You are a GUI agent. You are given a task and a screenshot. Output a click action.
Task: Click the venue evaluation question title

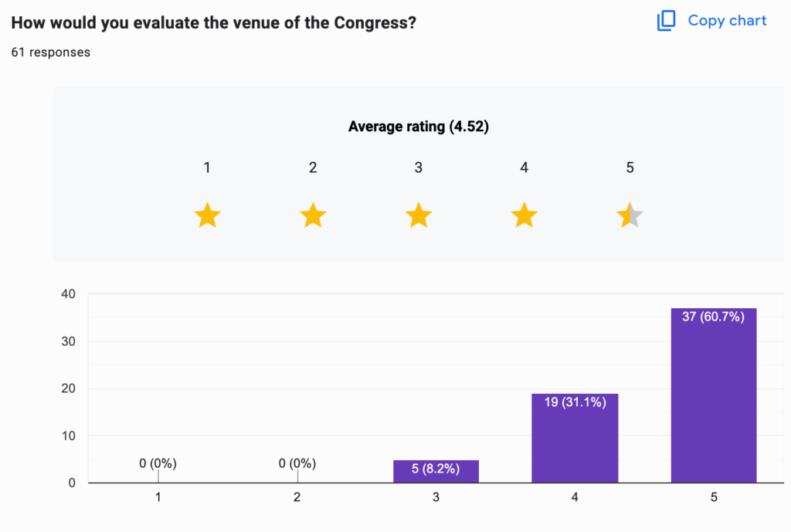(x=214, y=22)
